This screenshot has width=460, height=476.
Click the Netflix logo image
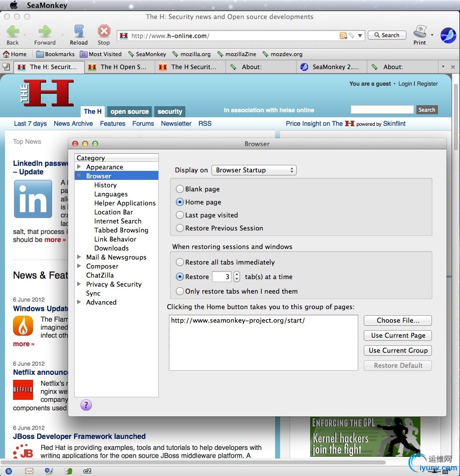click(x=23, y=389)
